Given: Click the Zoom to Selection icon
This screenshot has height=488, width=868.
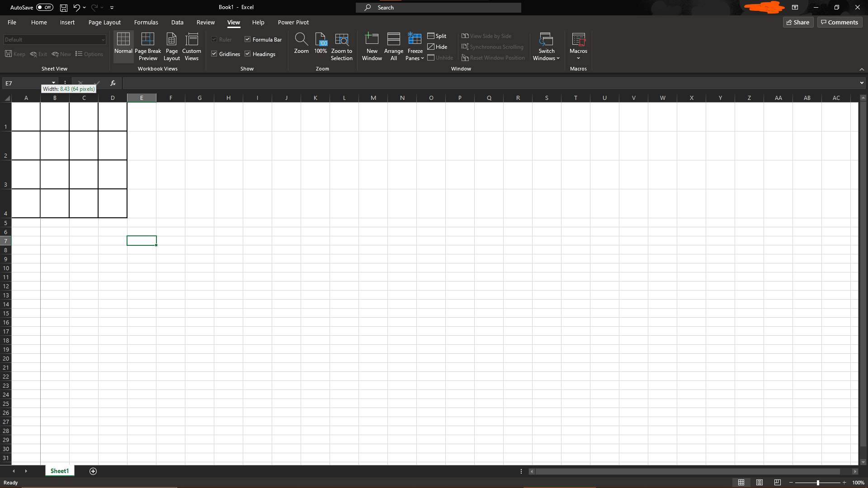Looking at the screenshot, I should [341, 46].
